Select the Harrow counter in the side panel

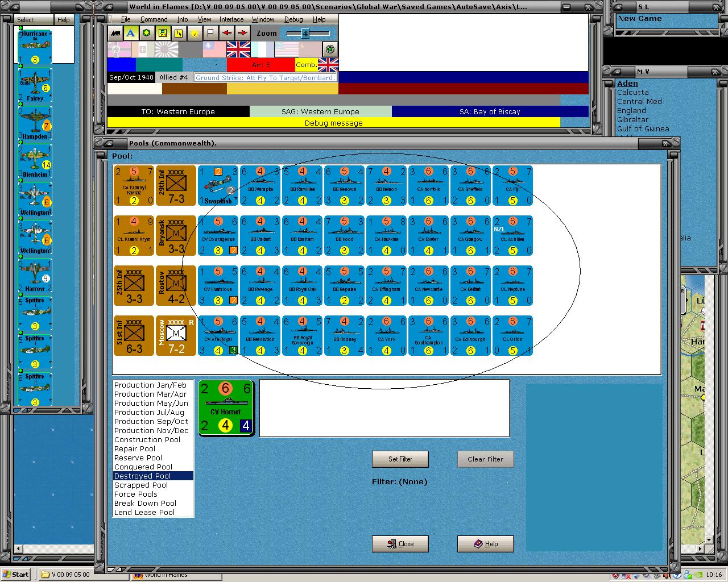coord(35,276)
